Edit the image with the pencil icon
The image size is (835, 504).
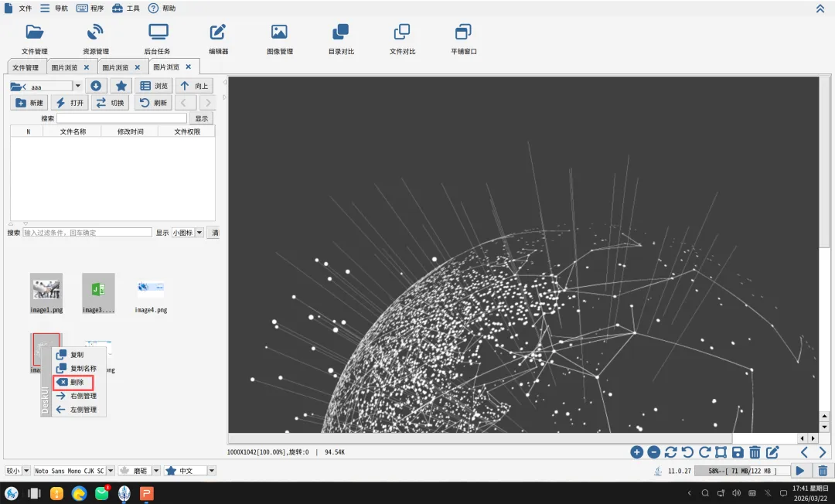pos(772,452)
